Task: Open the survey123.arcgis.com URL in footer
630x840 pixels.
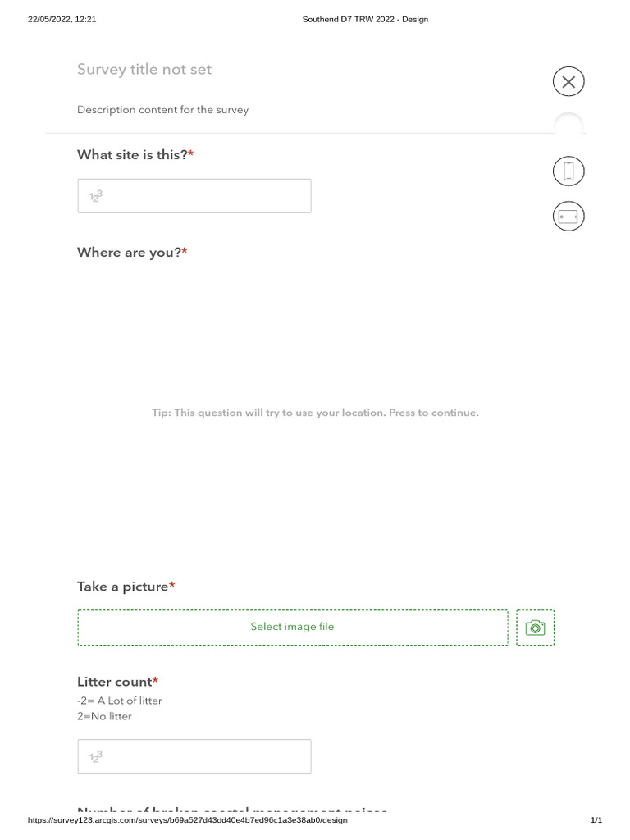Action: tap(188, 820)
